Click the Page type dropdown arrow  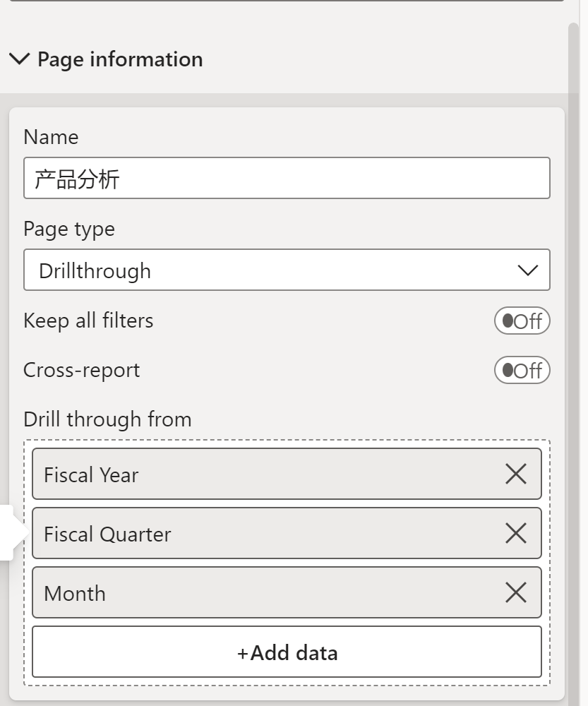[x=527, y=270]
